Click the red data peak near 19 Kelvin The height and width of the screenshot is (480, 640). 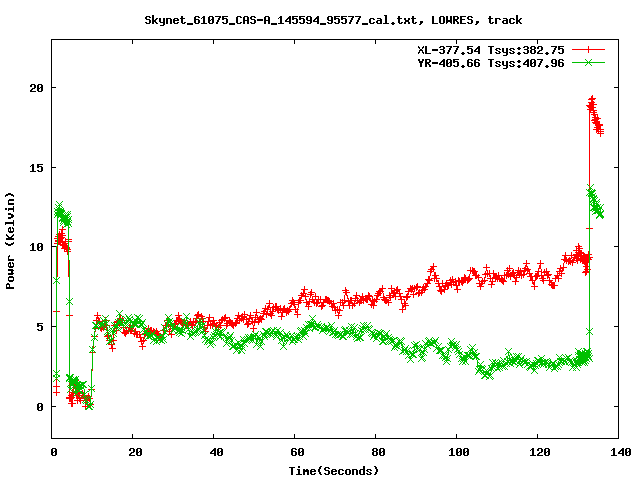tap(592, 100)
